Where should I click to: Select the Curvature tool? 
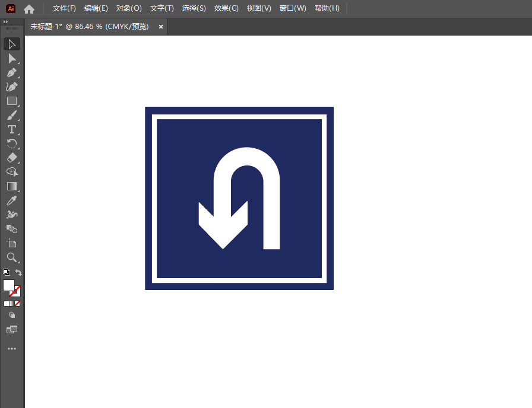coord(12,87)
